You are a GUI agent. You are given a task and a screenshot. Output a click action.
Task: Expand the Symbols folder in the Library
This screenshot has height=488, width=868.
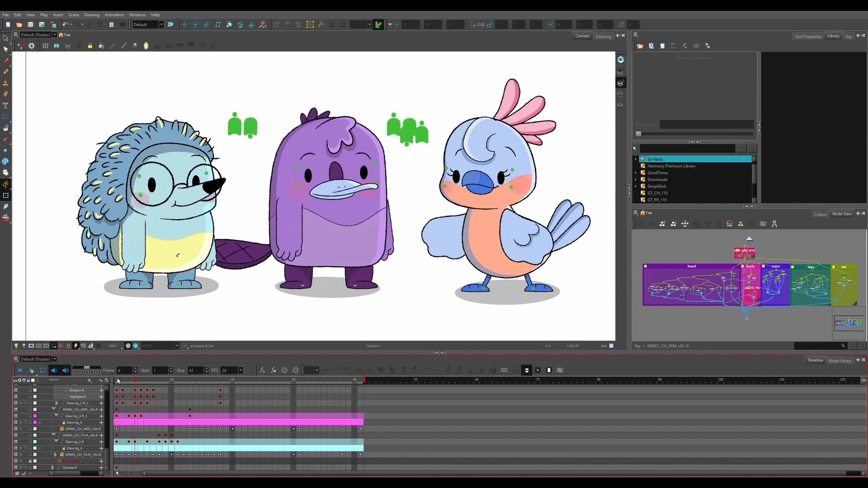[636, 159]
